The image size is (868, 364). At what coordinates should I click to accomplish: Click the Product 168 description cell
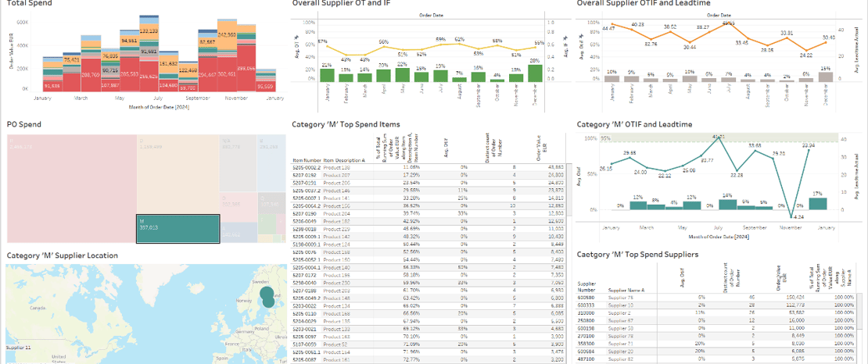pyautogui.click(x=336, y=313)
